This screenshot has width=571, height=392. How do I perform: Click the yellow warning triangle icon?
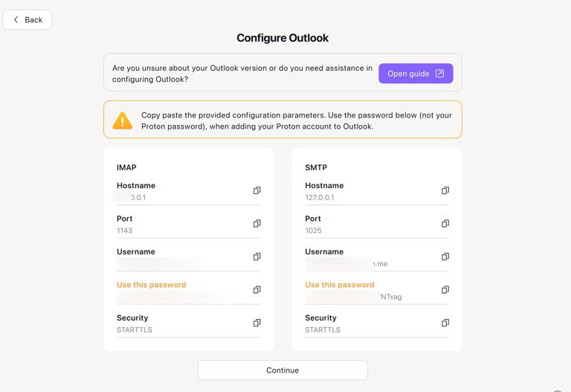[123, 121]
